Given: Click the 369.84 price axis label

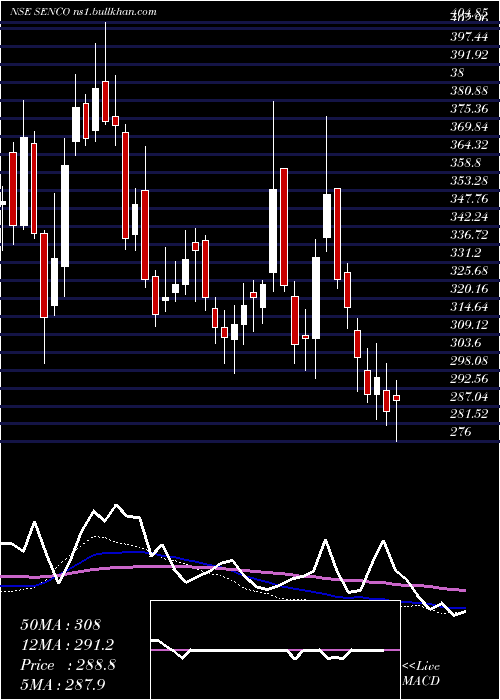Looking at the screenshot, I should (x=469, y=127).
